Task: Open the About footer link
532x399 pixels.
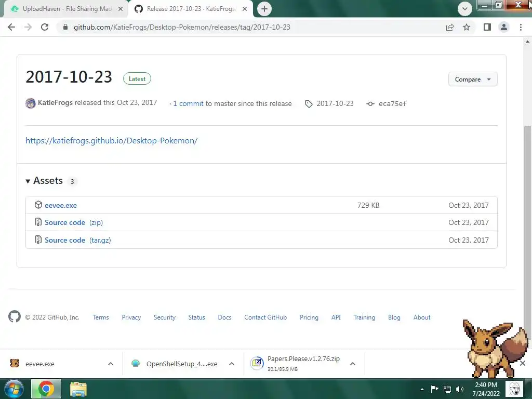Action: [422, 317]
